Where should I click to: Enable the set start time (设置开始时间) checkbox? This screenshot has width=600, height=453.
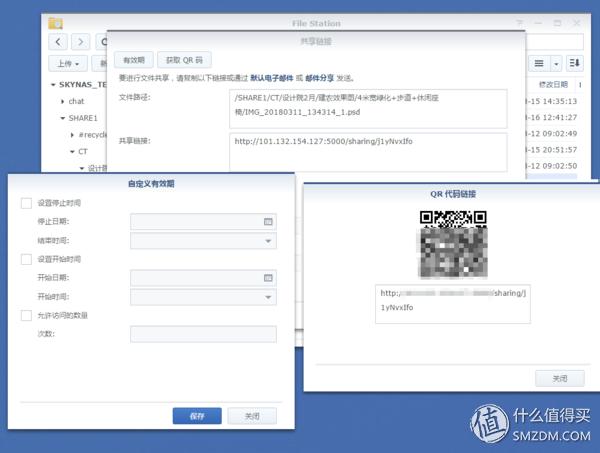click(26, 259)
